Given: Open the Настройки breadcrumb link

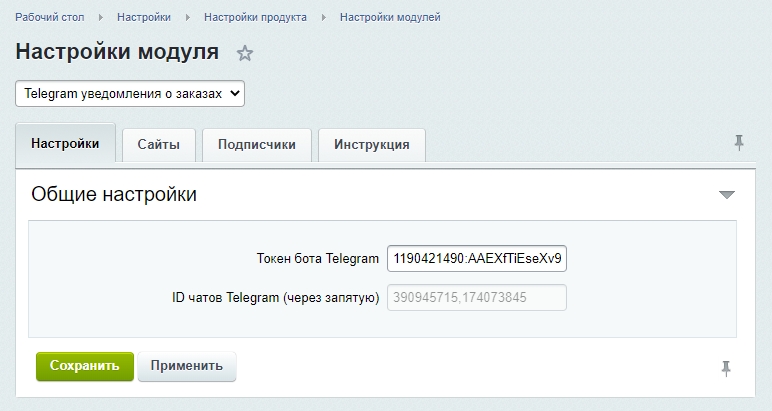Looking at the screenshot, I should point(143,18).
